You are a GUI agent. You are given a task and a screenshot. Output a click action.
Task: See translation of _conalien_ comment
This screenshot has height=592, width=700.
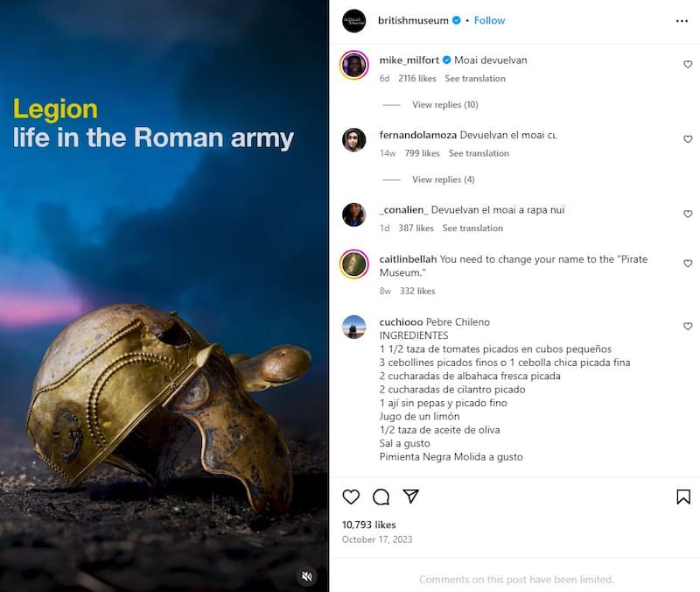tap(472, 229)
